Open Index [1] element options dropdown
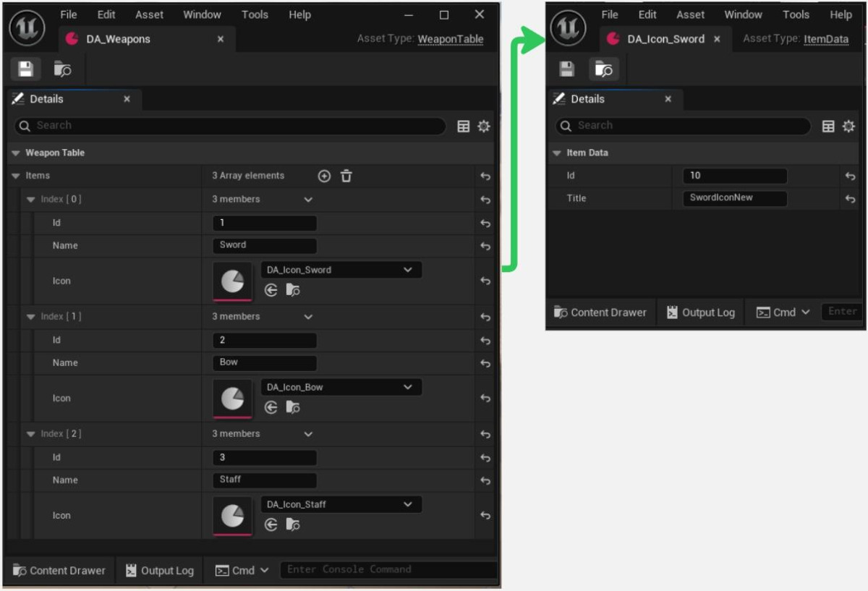The width and height of the screenshot is (868, 591). coord(308,317)
